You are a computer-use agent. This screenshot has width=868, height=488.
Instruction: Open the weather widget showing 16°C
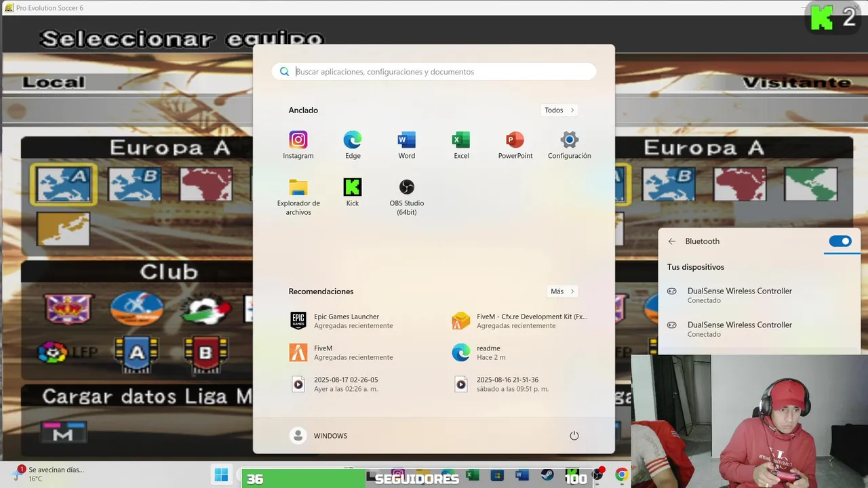47,474
